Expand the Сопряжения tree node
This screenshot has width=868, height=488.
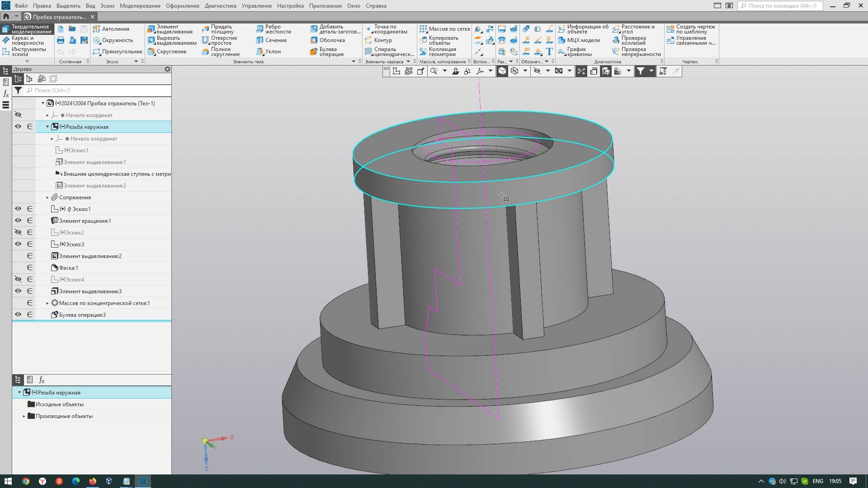tap(47, 197)
